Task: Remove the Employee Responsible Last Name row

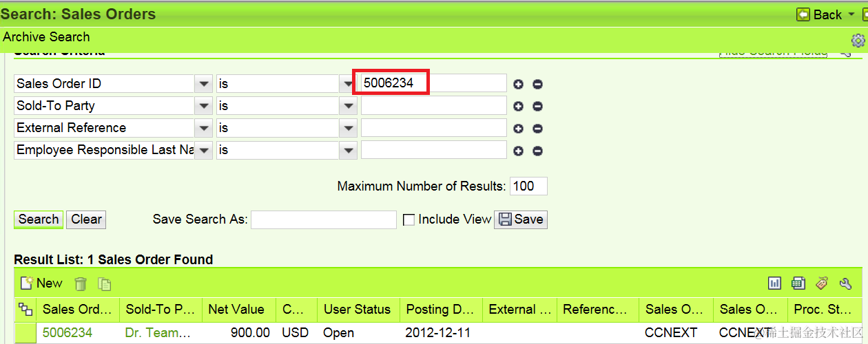Action: [x=538, y=151]
